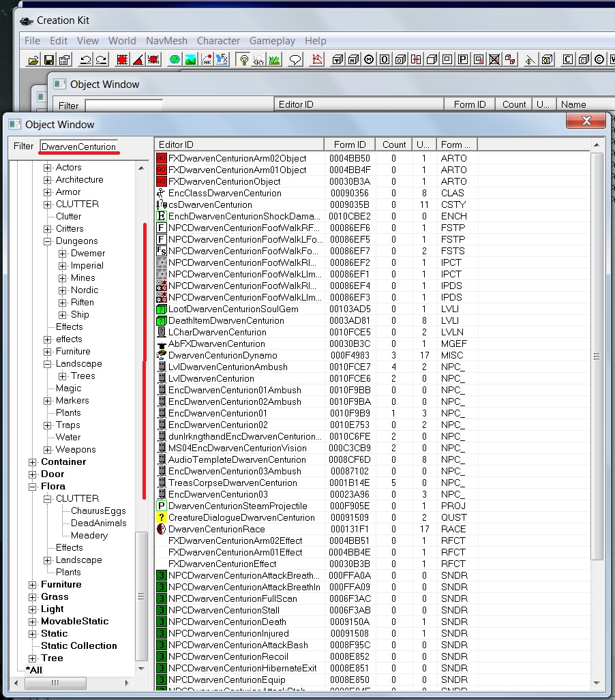Toggle the SKY toolbar icon

pyautogui.click(x=259, y=59)
